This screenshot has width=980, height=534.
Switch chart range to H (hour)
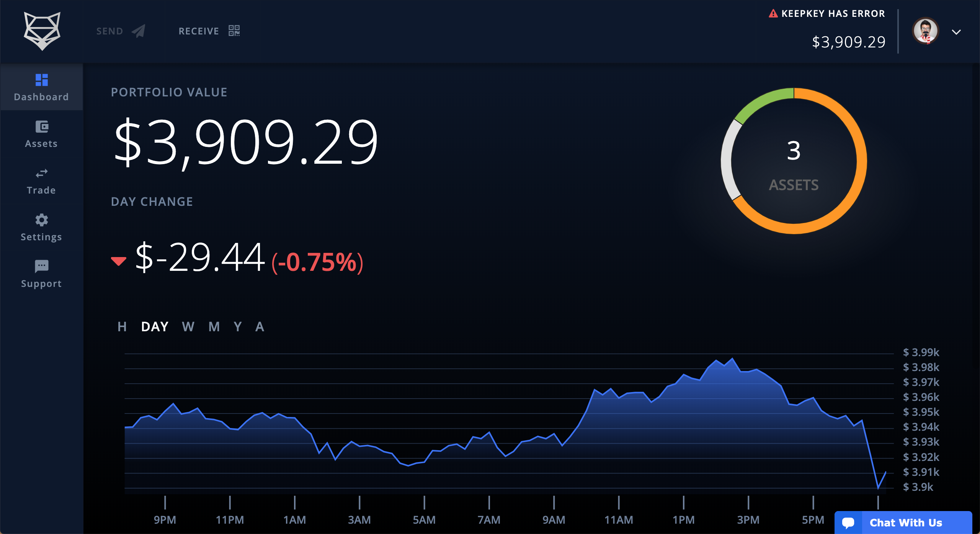coord(122,327)
